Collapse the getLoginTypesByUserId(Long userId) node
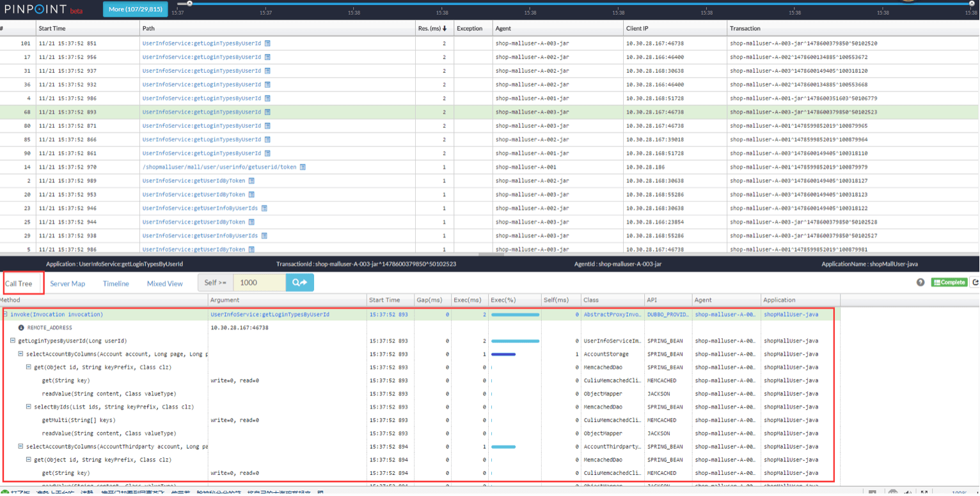980x496 pixels. click(x=13, y=341)
